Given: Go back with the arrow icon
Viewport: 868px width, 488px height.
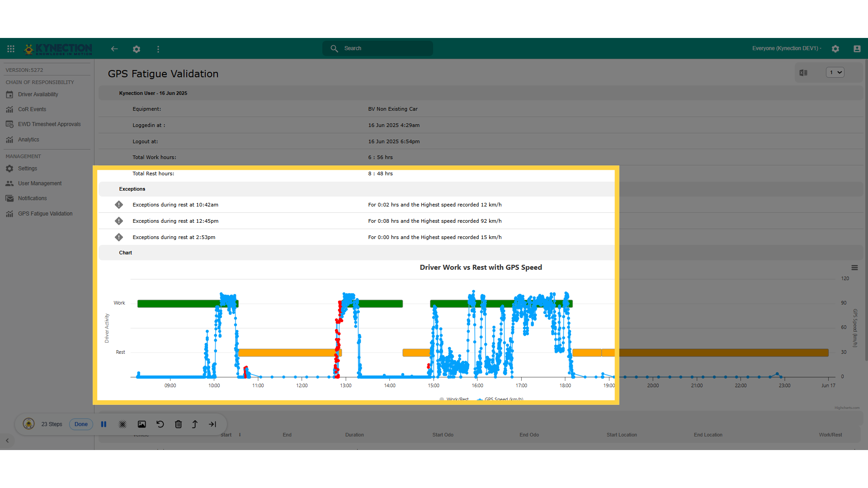Looking at the screenshot, I should pyautogui.click(x=114, y=49).
